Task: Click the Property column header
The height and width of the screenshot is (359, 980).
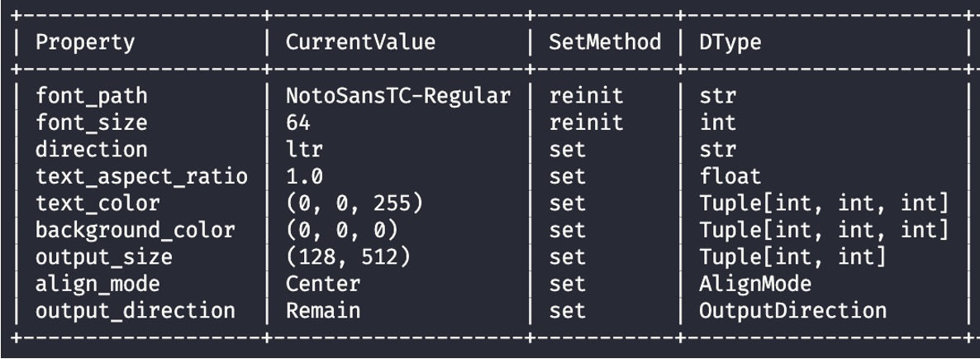Action: tap(85, 42)
